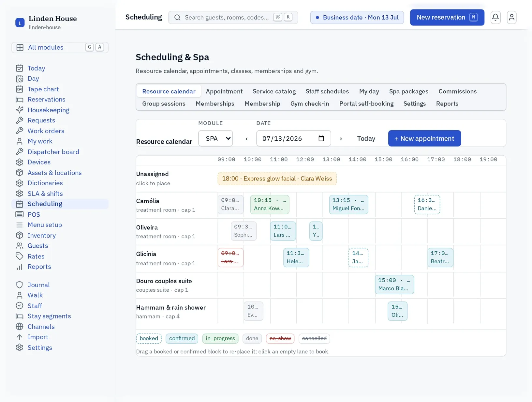
Task: Click the search guests, rooms, codes field
Action: tap(233, 17)
